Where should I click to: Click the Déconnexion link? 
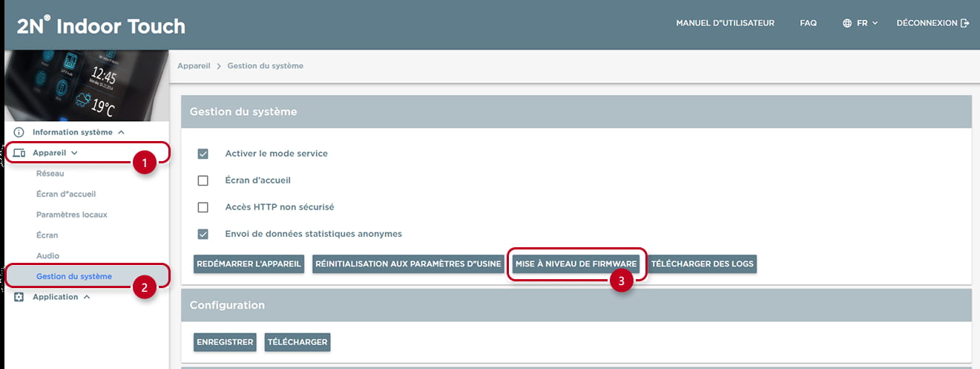pyautogui.click(x=933, y=23)
